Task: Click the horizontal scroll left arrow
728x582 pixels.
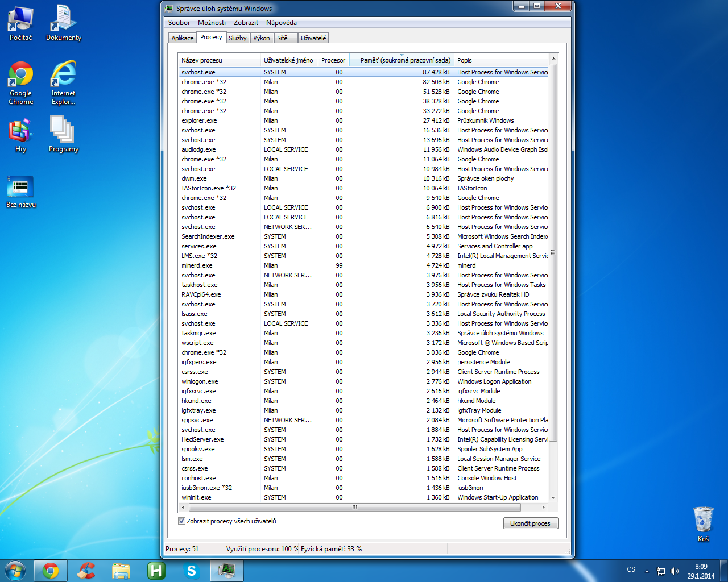Action: click(182, 507)
